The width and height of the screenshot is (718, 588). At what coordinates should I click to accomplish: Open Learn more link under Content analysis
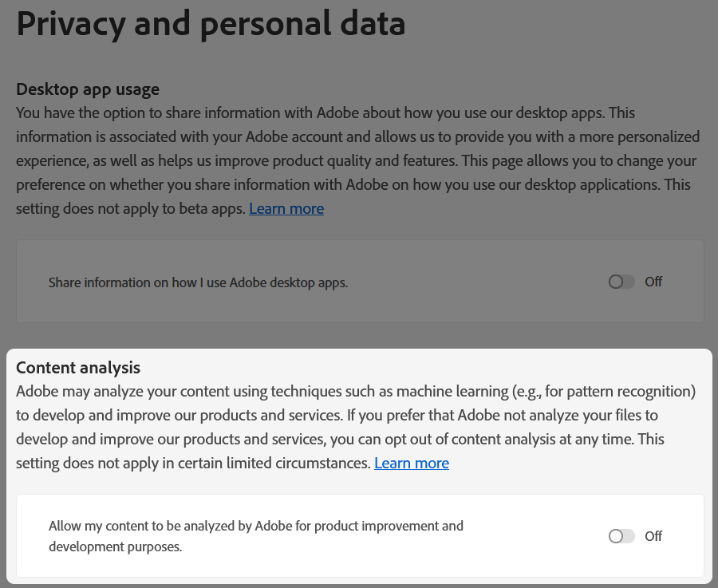(412, 464)
